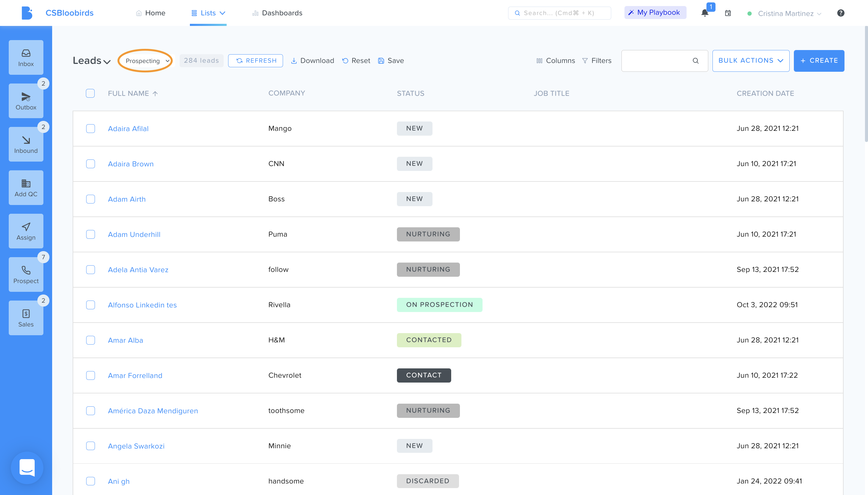Click the Add QC building icon
The image size is (868, 495).
coord(26,184)
